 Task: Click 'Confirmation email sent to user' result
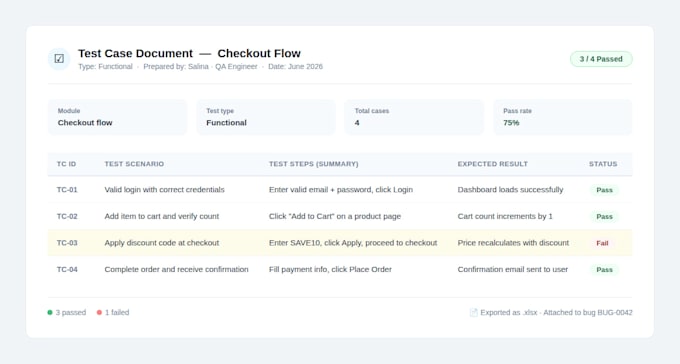tap(513, 269)
